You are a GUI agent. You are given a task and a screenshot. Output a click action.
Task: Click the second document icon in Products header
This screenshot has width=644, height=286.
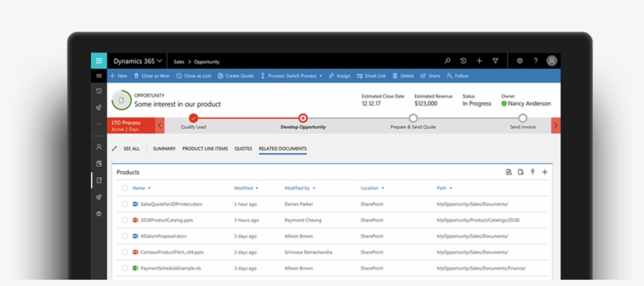(521, 172)
